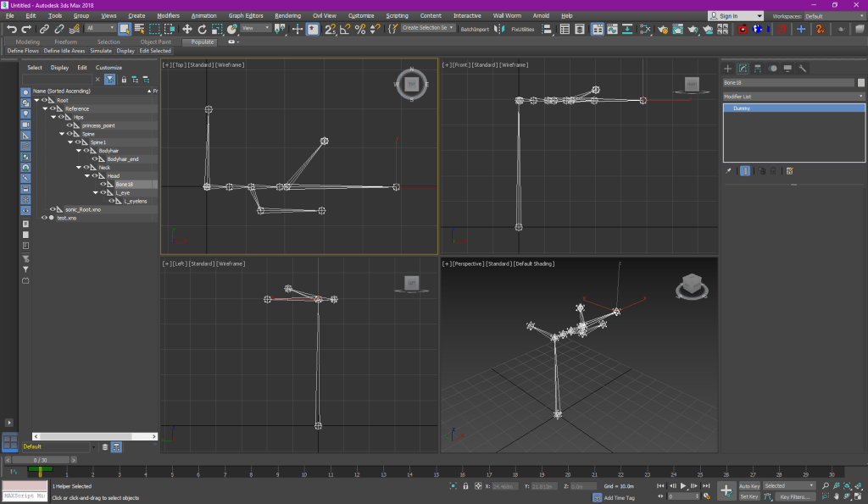Open the Hierarchy panel tab icon
868x504 pixels.
pos(757,69)
